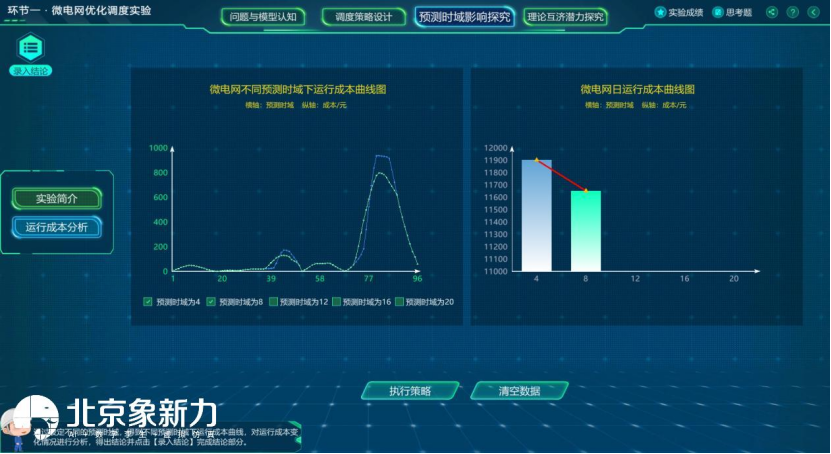Click the green bar for 预测时域 8
The width and height of the screenshot is (831, 454).
(586, 230)
